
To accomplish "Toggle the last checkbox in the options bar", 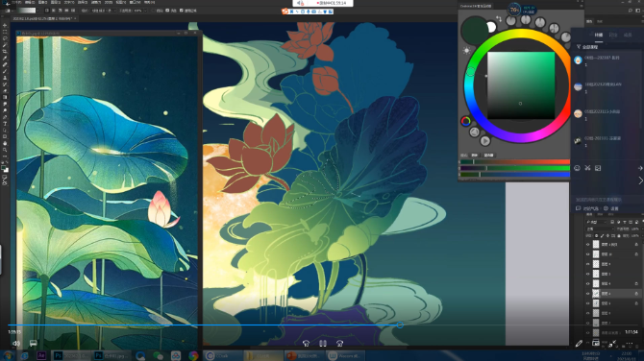I will pos(182,11).
